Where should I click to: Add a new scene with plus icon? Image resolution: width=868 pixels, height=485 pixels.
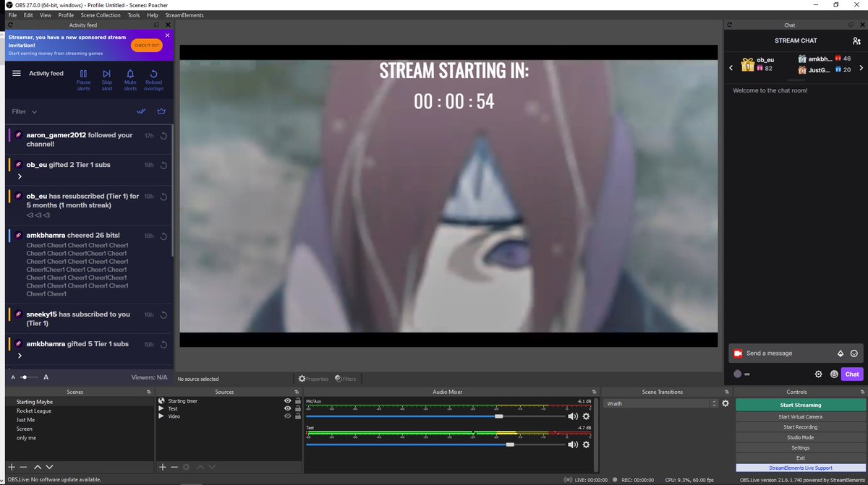[12, 468]
